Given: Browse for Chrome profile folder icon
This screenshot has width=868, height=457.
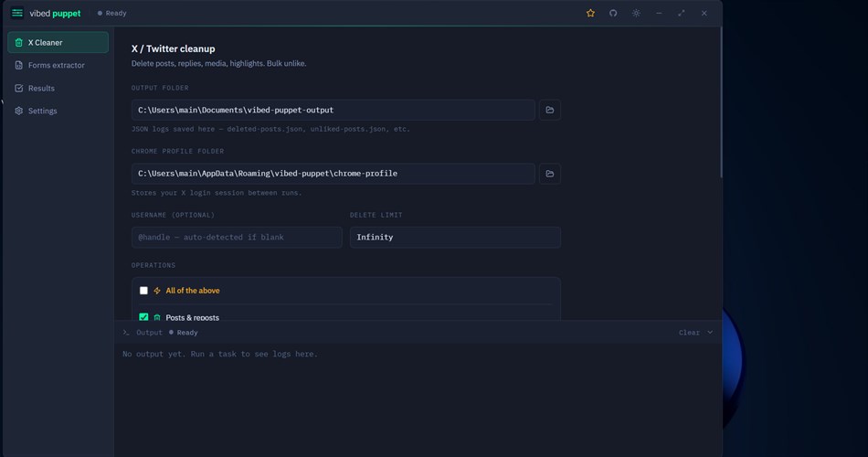Looking at the screenshot, I should 550,174.
